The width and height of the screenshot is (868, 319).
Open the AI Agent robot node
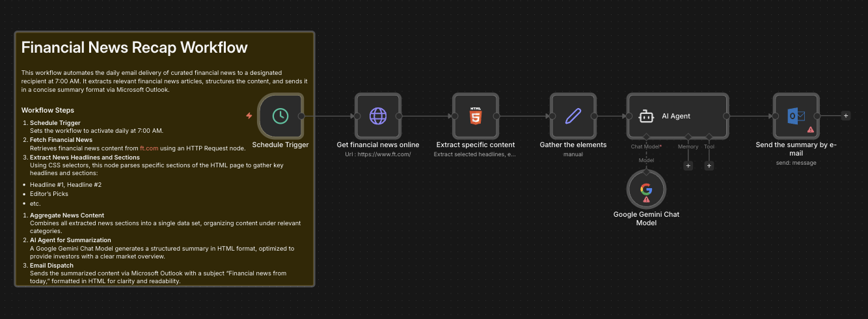pos(677,116)
